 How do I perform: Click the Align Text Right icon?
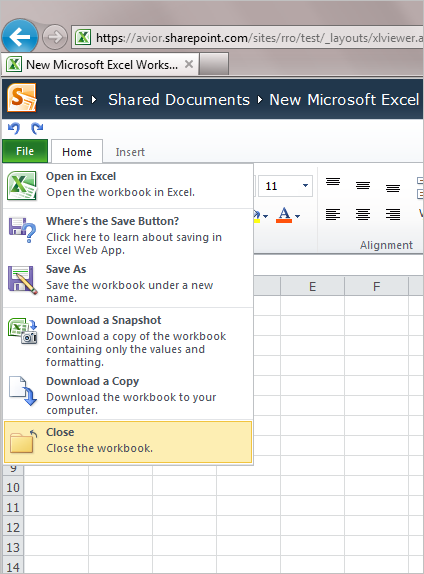click(x=393, y=214)
